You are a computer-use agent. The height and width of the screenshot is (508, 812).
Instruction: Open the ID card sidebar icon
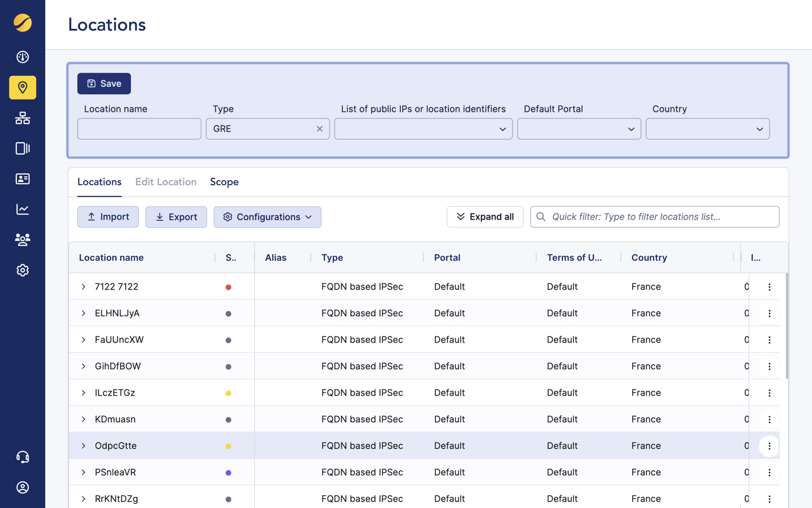(23, 179)
